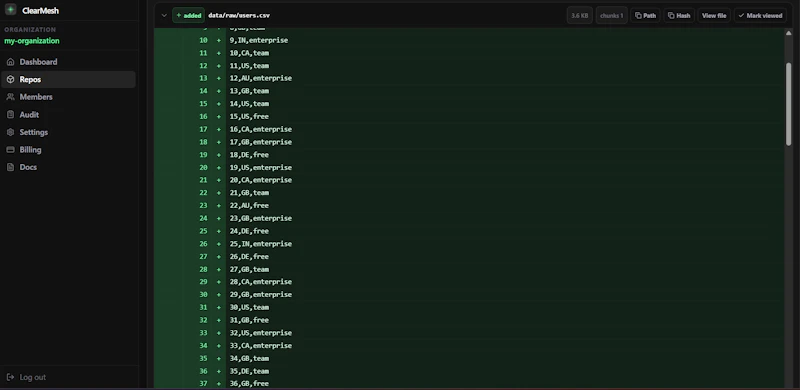Open the Audit log

point(68,115)
